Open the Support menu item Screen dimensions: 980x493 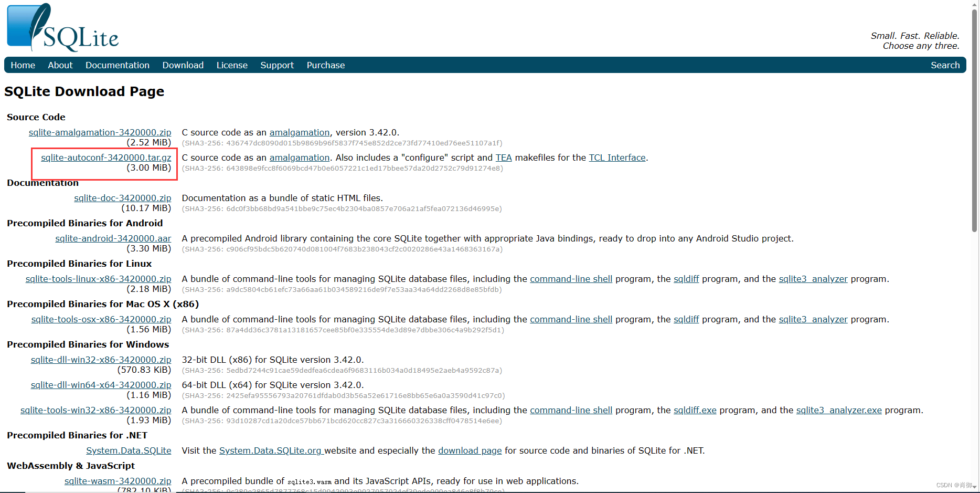click(277, 65)
